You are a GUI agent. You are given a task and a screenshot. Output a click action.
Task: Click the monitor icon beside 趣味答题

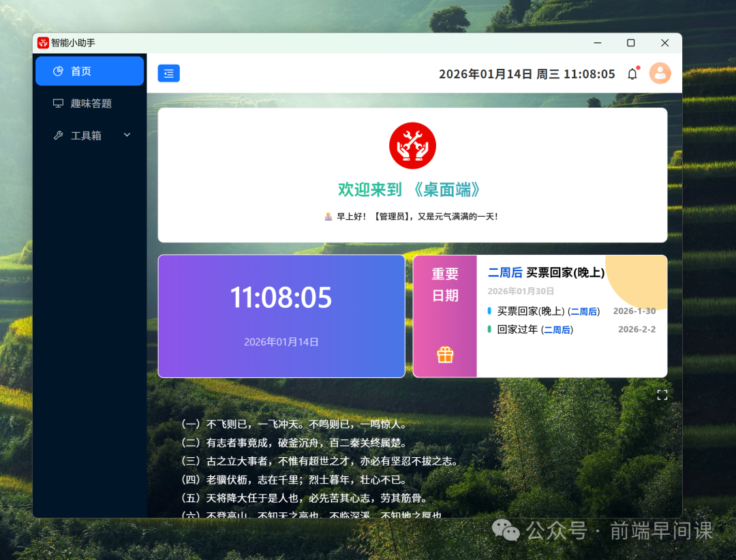(58, 104)
